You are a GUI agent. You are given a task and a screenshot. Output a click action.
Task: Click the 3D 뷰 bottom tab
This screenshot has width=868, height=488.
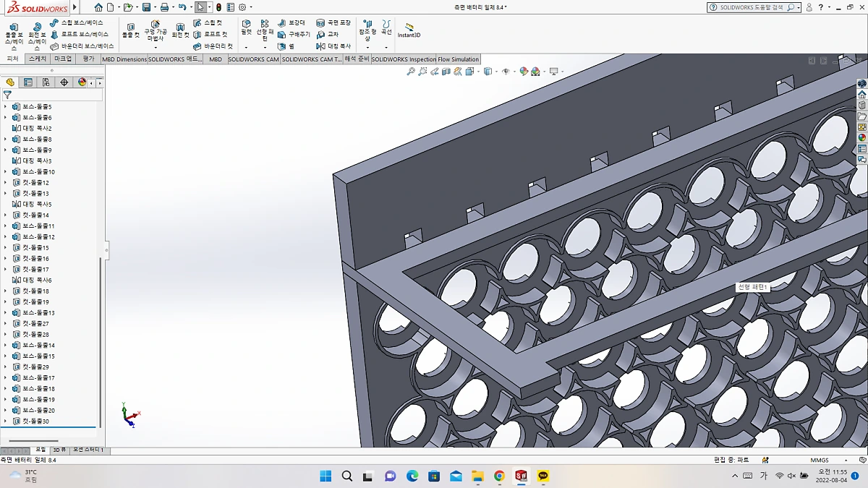click(x=59, y=450)
